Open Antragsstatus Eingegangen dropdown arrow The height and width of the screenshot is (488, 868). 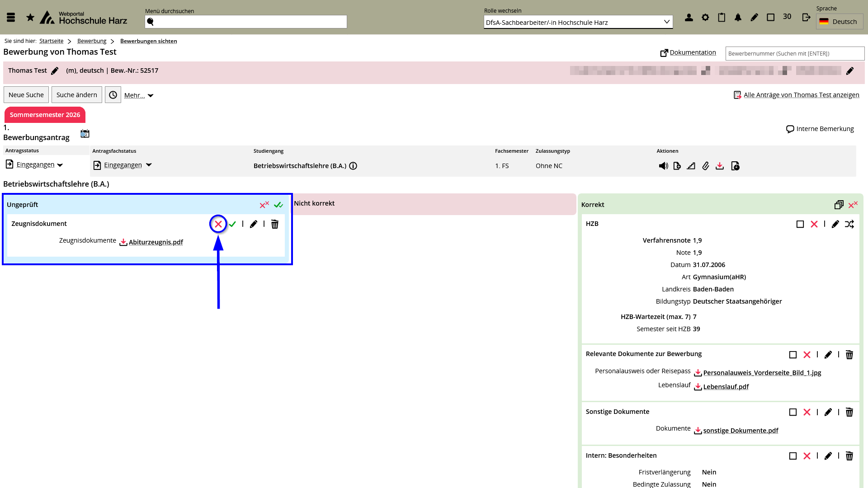pos(60,165)
